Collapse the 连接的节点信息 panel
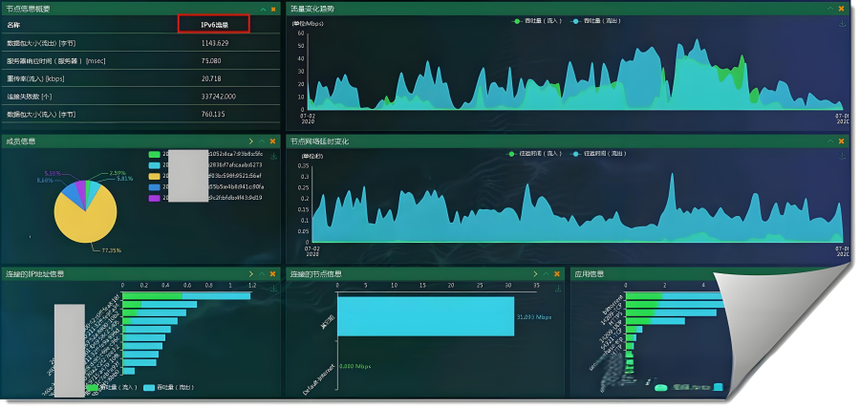 pos(546,274)
